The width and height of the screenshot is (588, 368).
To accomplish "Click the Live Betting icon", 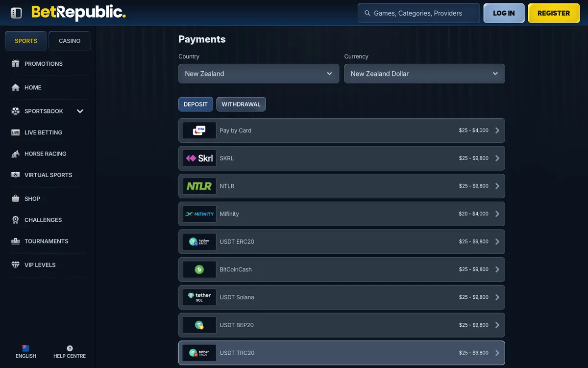I will coord(16,132).
